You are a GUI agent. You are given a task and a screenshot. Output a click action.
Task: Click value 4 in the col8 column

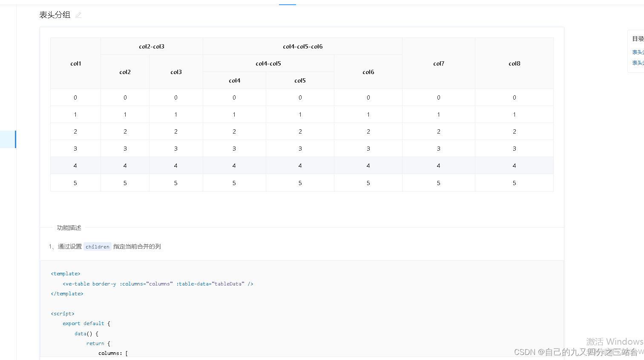(x=515, y=166)
